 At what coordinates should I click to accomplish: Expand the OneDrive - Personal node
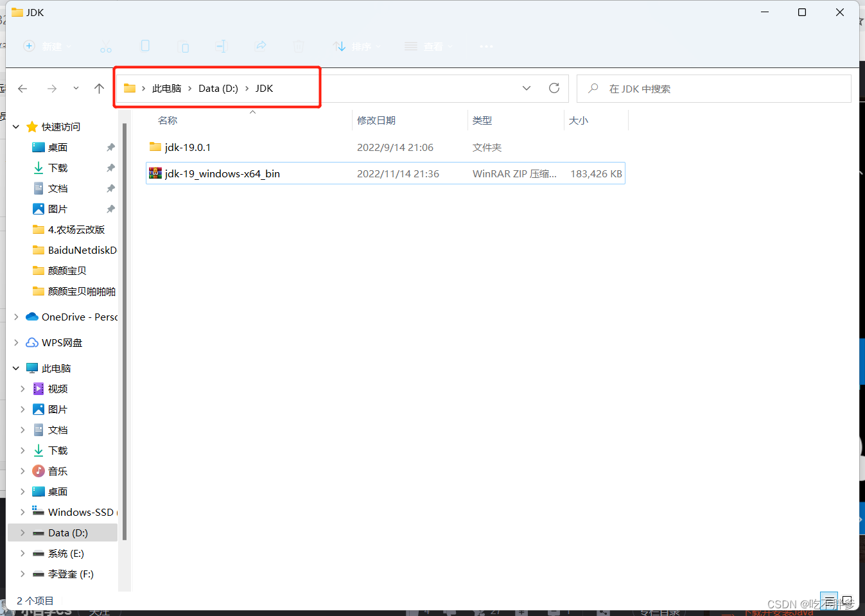coord(16,317)
